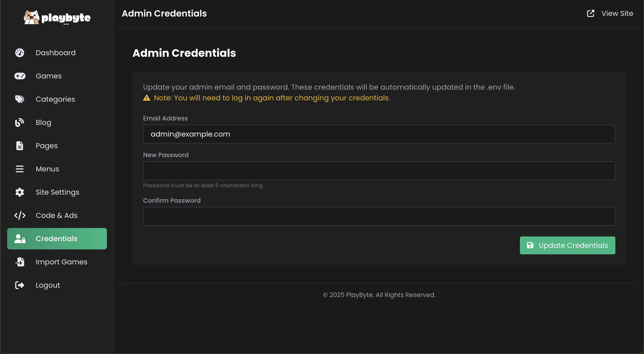Click the Import Games file icon
This screenshot has height=354, width=644.
point(19,262)
